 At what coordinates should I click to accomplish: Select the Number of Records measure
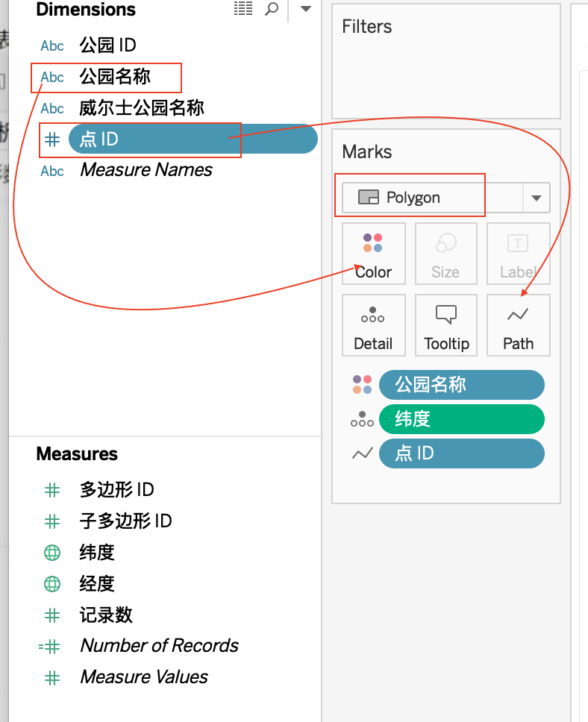160,646
